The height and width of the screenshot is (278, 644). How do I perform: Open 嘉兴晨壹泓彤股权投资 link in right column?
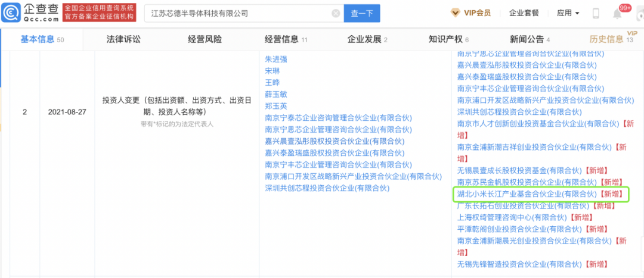click(x=527, y=65)
